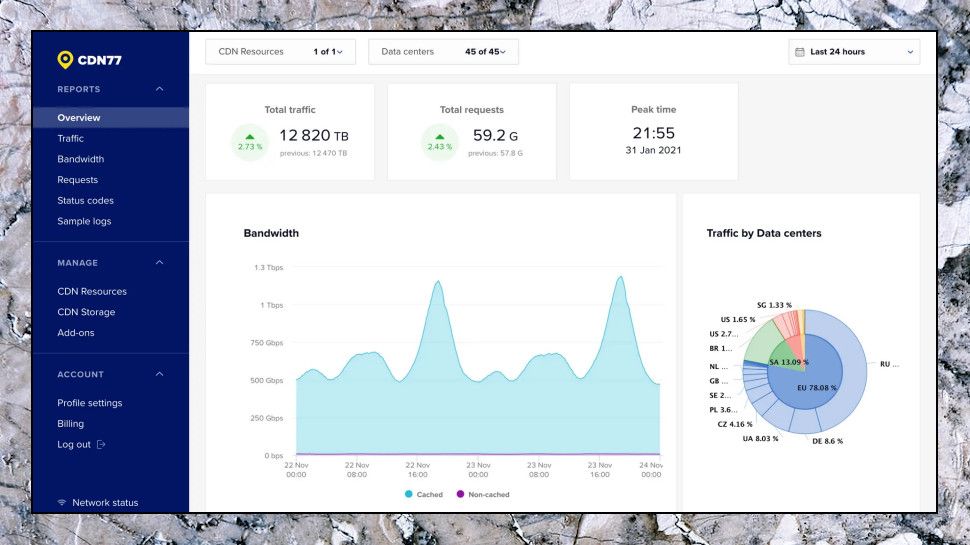Click the CDN77 logo pin icon
The width and height of the screenshot is (970, 545).
(x=65, y=59)
